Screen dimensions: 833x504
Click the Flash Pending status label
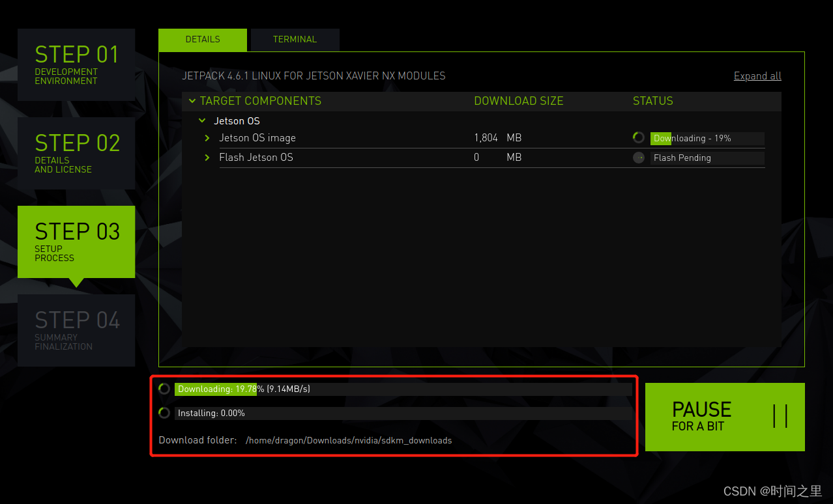coord(707,158)
